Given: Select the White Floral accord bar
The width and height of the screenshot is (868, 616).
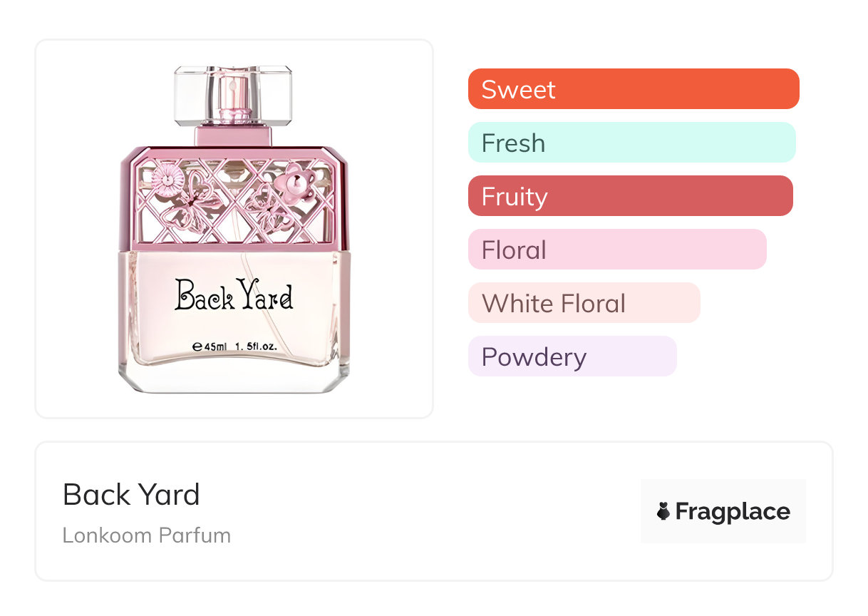Looking at the screenshot, I should click(584, 303).
